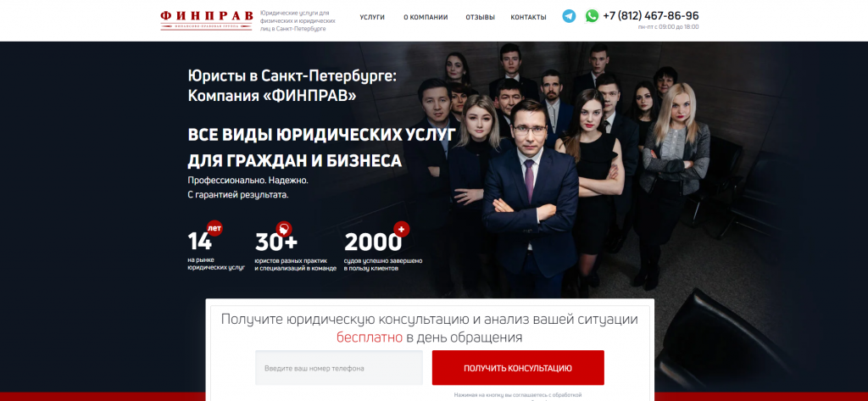The image size is (868, 401).
Task: Click the red head icon above 30+
Action: [x=284, y=229]
